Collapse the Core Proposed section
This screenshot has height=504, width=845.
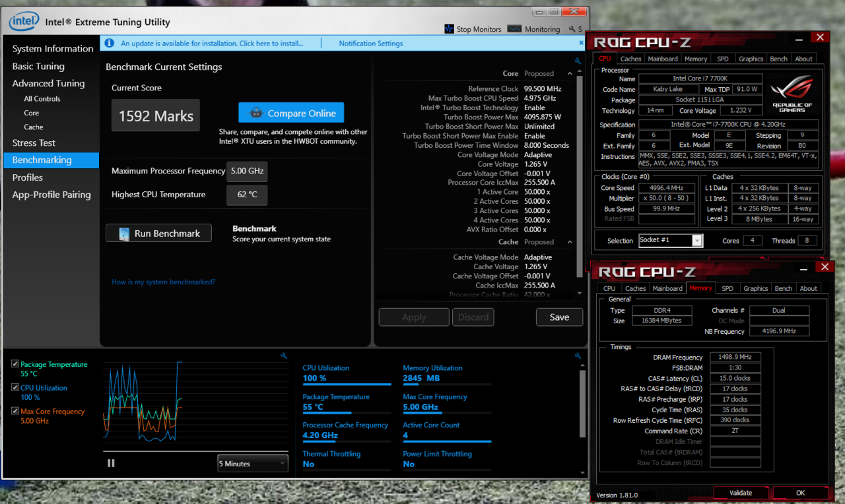pyautogui.click(x=570, y=74)
